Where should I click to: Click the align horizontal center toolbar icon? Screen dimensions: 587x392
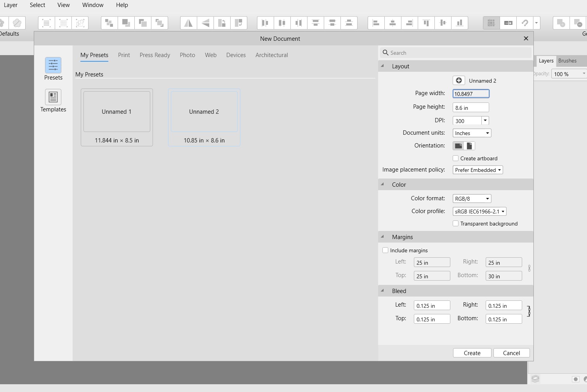(393, 23)
